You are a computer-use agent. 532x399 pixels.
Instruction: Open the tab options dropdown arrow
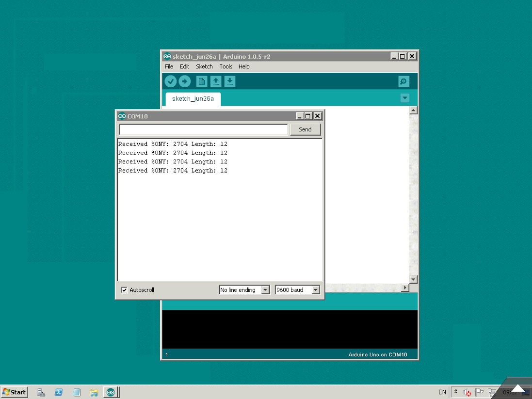(405, 98)
